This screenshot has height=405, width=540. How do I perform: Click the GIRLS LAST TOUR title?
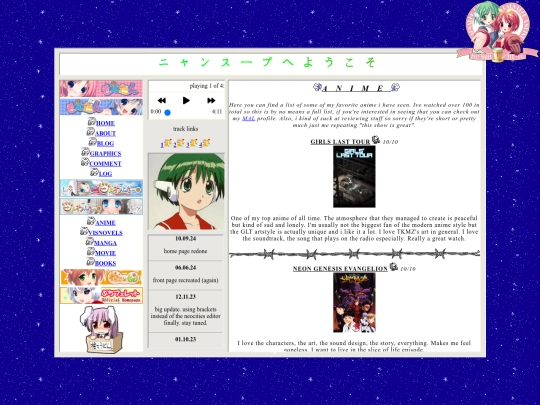340,142
